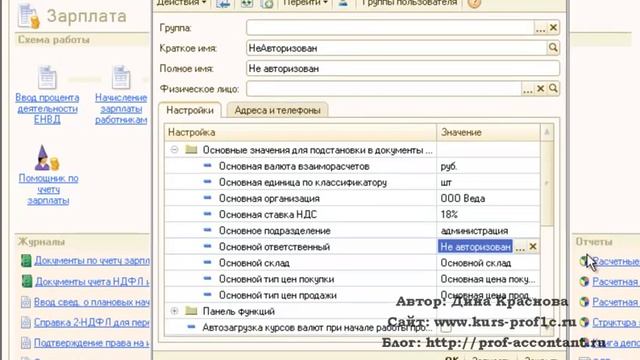
Task: Click green journal icon beside Документы учета НДФЛ
Action: 27,281
